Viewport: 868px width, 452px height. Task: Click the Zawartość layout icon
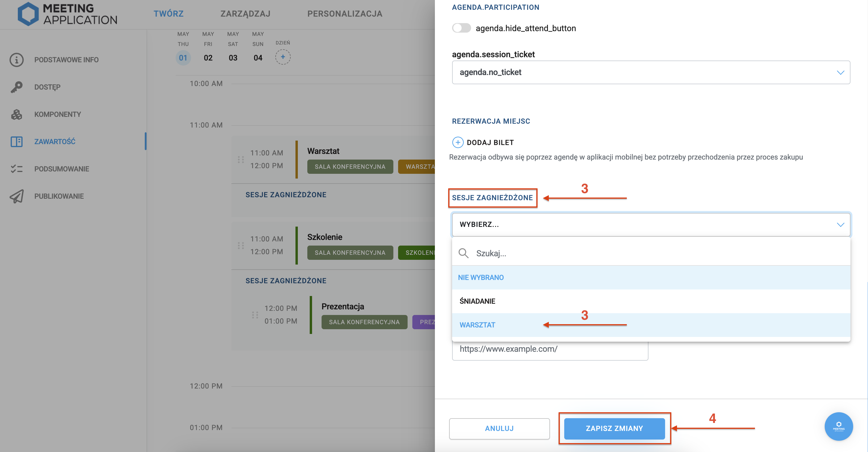tap(17, 141)
